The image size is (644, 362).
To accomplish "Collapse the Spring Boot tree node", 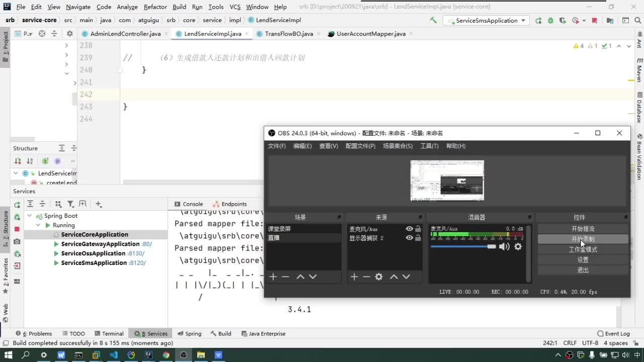I will coord(30,216).
